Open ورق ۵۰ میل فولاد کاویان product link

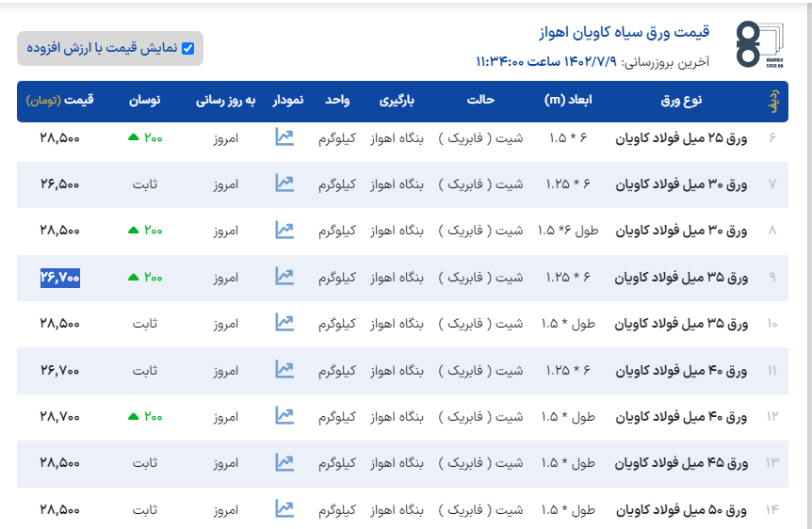(681, 509)
